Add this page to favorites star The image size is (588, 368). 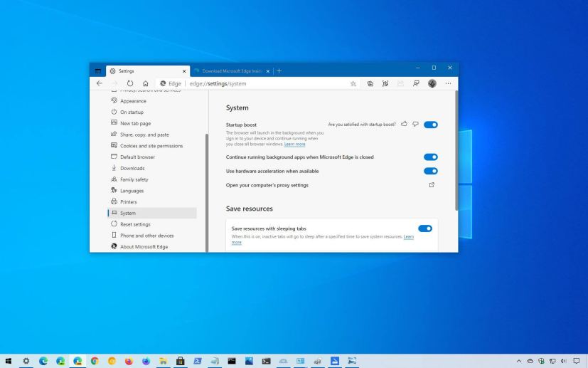point(353,84)
